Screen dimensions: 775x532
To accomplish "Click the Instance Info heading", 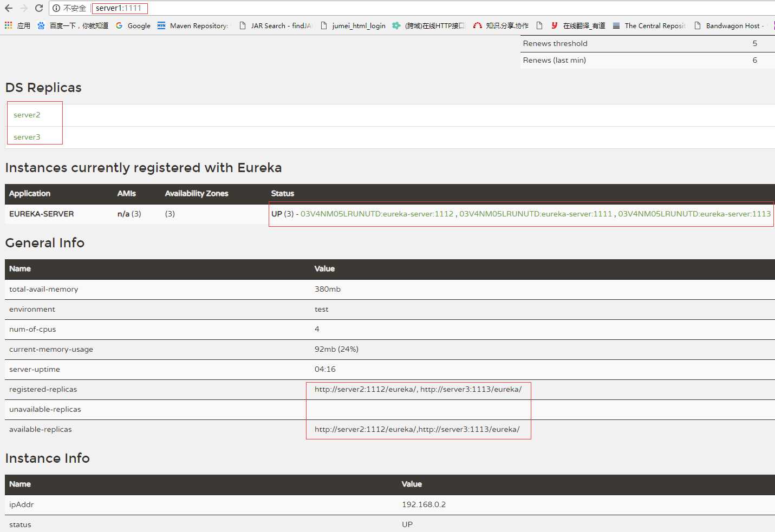I will coord(48,458).
